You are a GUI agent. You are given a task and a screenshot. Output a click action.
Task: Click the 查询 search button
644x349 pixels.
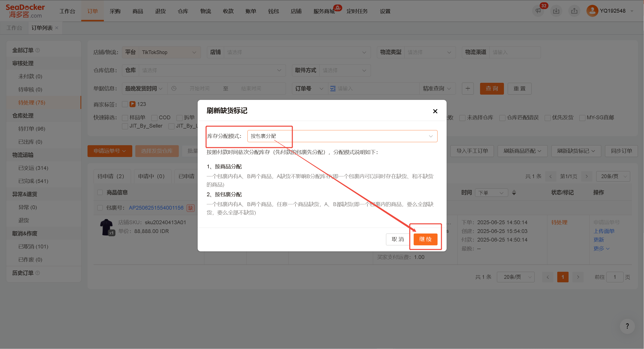click(492, 89)
